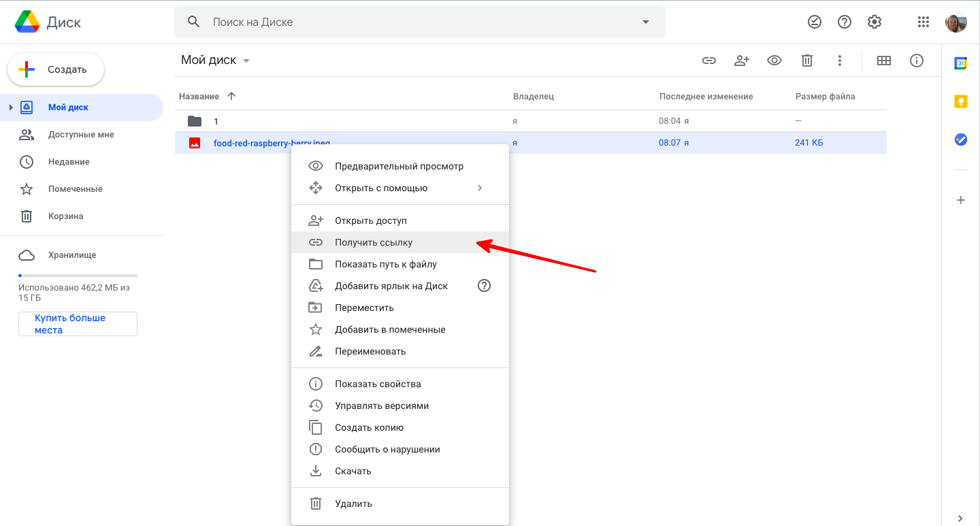The height and width of the screenshot is (526, 980).
Task: Select Получить ссылку in context menu
Action: tap(374, 242)
